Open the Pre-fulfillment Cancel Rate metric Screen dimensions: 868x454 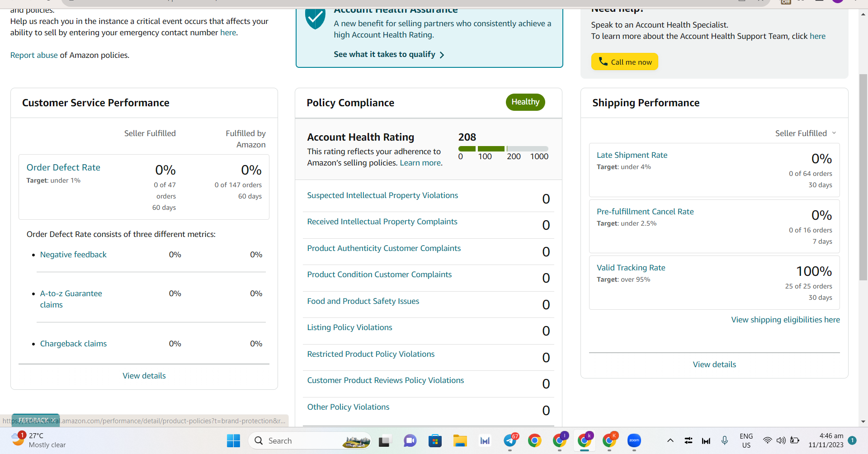click(645, 212)
